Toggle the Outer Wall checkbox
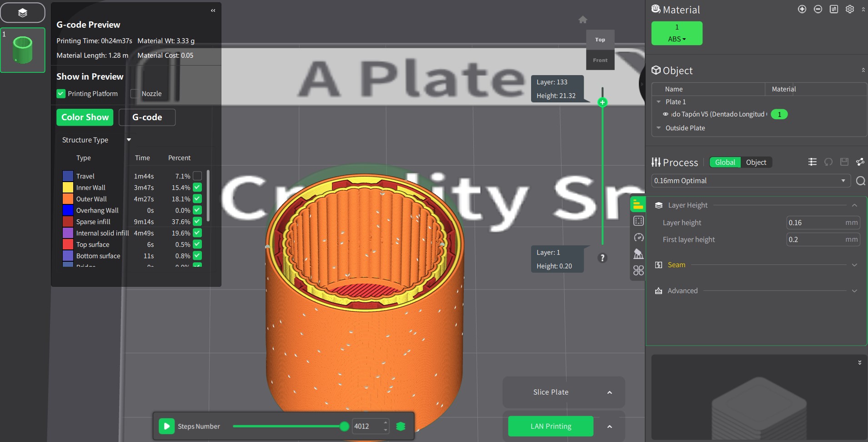This screenshot has width=868, height=442. coord(197,198)
